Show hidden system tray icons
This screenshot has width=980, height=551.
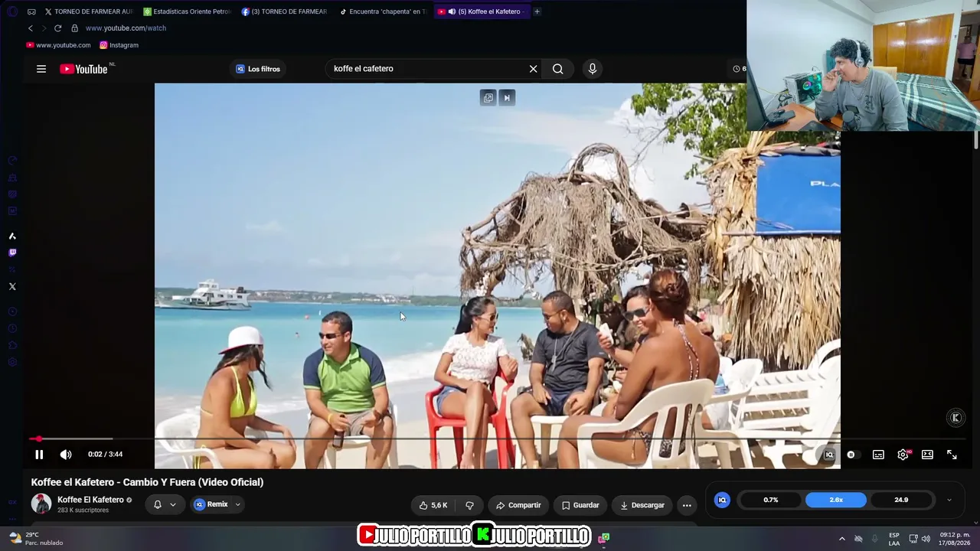click(842, 539)
